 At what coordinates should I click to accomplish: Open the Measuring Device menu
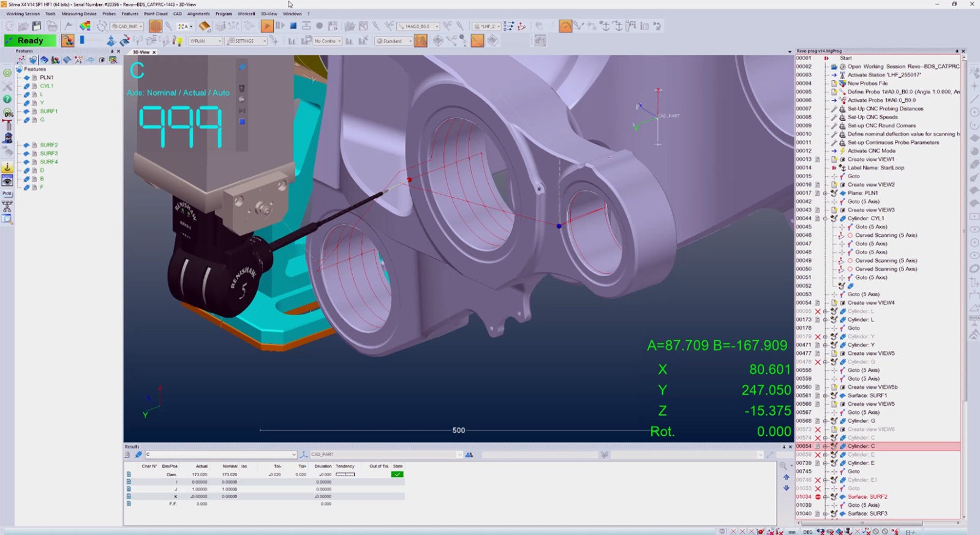point(79,13)
